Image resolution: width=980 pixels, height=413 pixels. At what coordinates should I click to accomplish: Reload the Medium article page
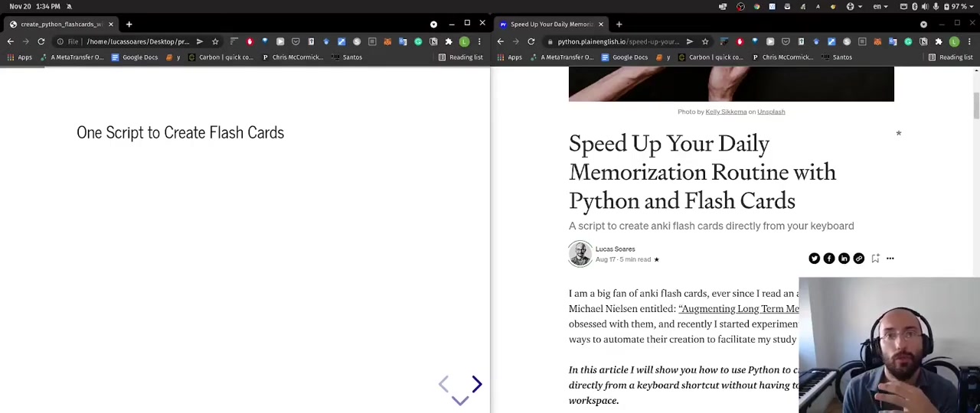click(531, 41)
